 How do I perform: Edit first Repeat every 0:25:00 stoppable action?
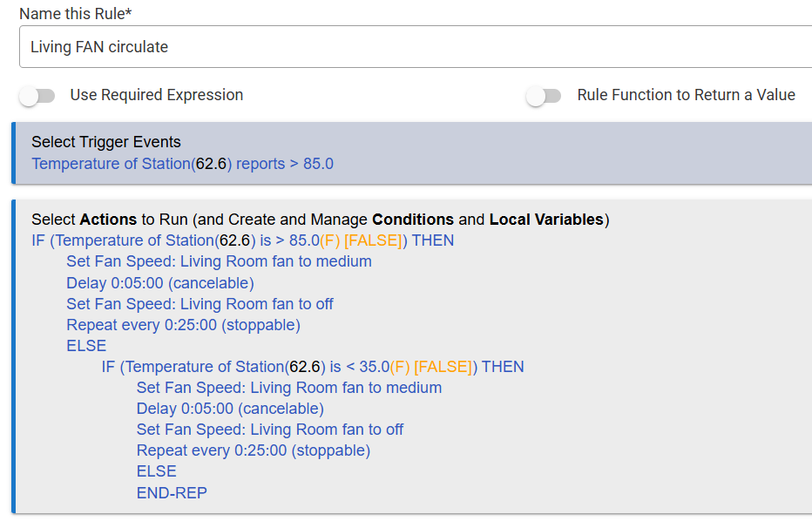point(183,325)
